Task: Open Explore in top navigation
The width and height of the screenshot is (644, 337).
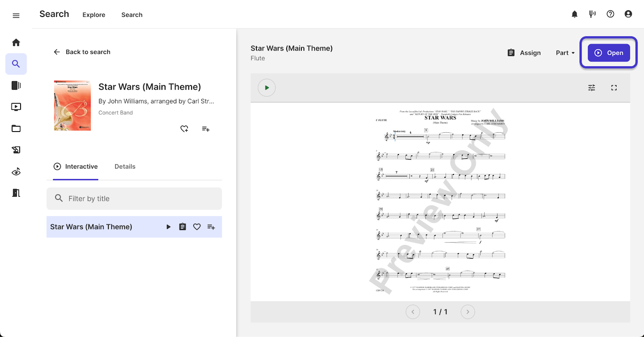Action: point(94,15)
